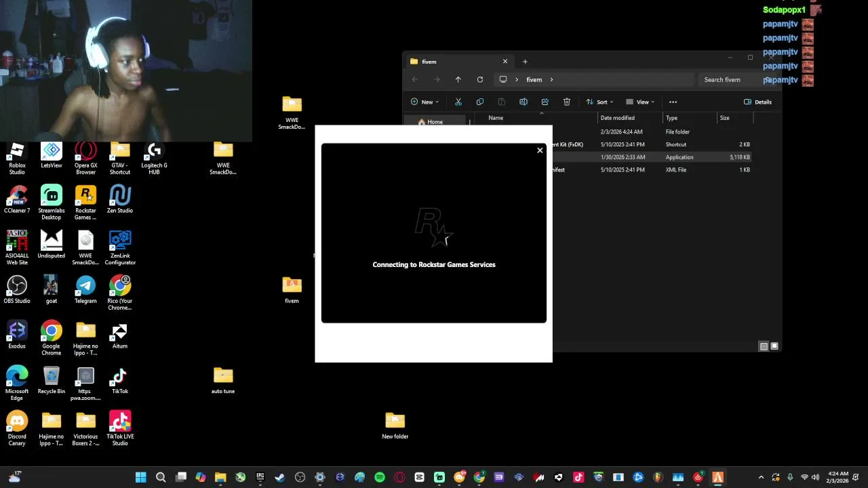The image size is (868, 488).
Task: Click the Cut icon in Explorer toolbar
Action: coord(458,102)
